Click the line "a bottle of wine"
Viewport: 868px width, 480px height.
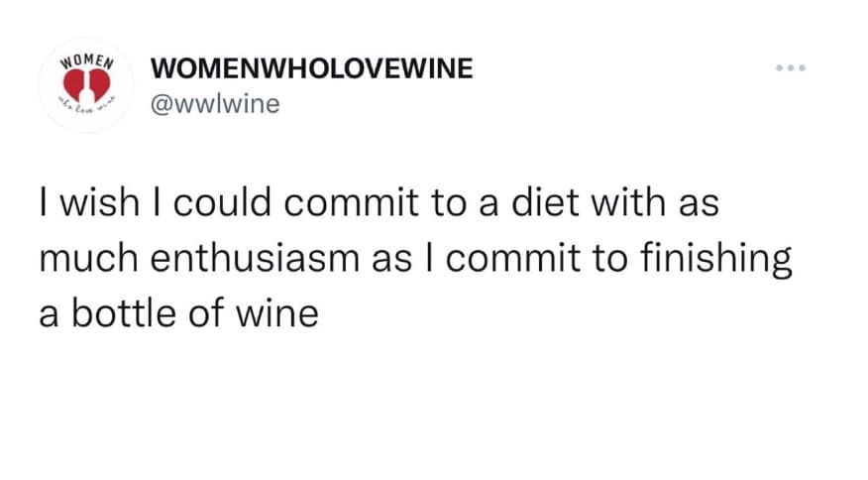click(x=178, y=313)
